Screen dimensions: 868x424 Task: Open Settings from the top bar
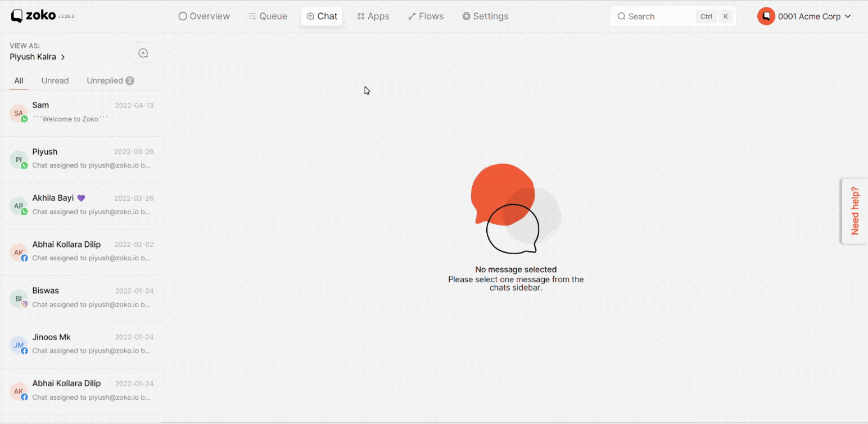point(485,16)
